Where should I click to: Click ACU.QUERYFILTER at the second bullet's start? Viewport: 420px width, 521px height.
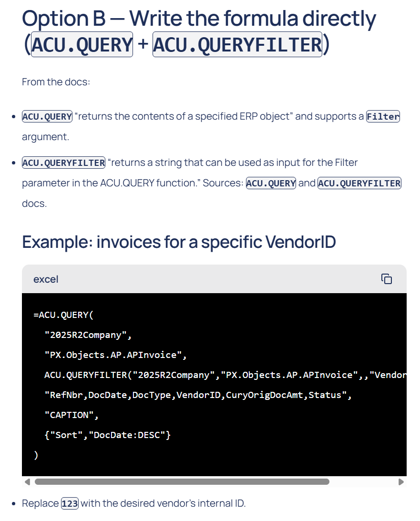64,163
